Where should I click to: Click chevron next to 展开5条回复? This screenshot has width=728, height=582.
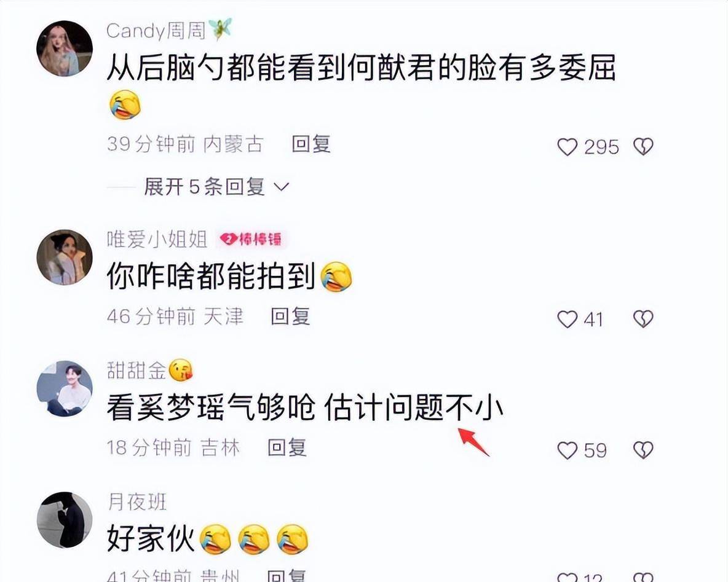click(282, 187)
